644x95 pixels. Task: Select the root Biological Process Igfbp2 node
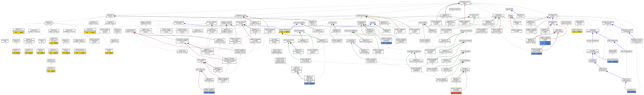coord(465,3)
